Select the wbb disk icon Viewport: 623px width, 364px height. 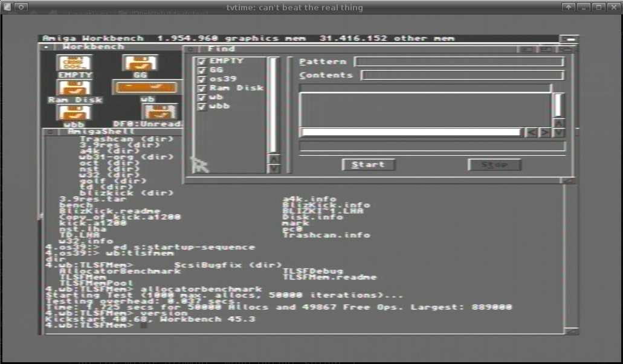tap(74, 112)
